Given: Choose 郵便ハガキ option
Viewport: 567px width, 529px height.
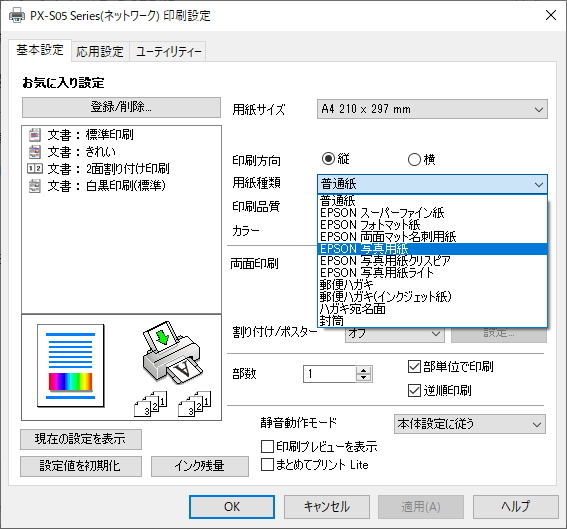Looking at the screenshot, I should pyautogui.click(x=432, y=285).
